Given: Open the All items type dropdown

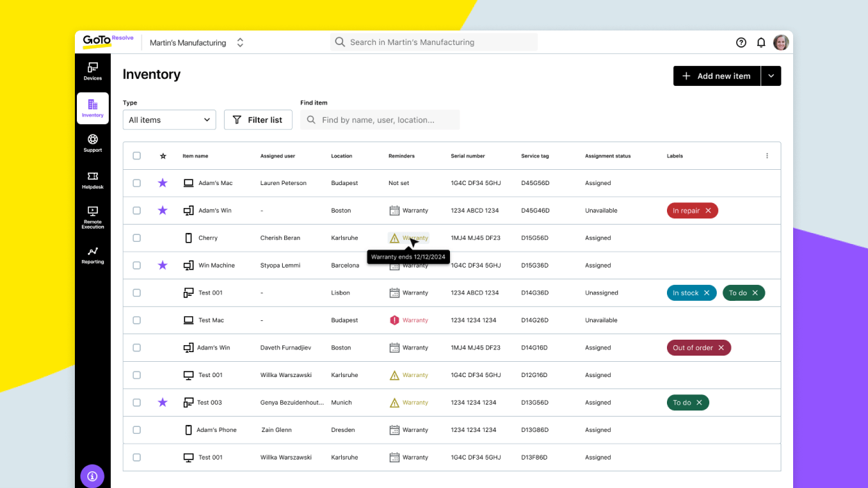Looking at the screenshot, I should click(x=168, y=119).
